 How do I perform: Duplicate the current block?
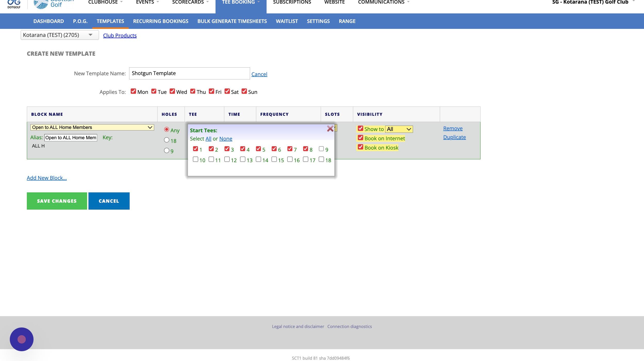455,137
